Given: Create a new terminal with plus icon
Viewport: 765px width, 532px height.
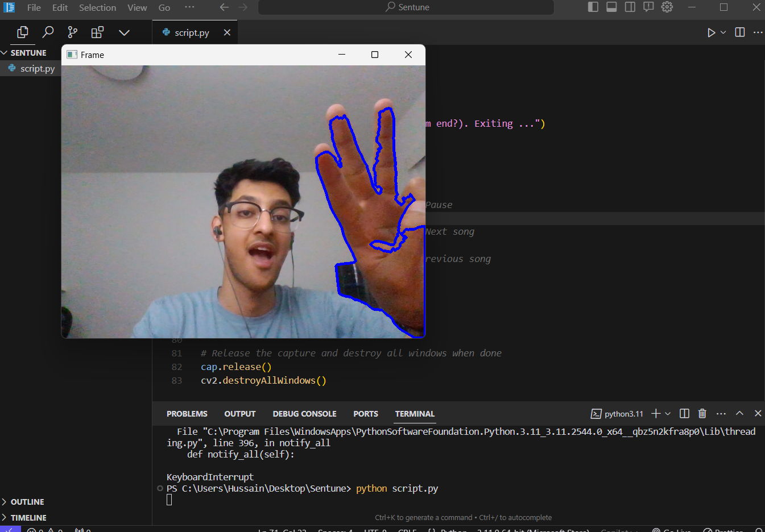Looking at the screenshot, I should point(656,413).
